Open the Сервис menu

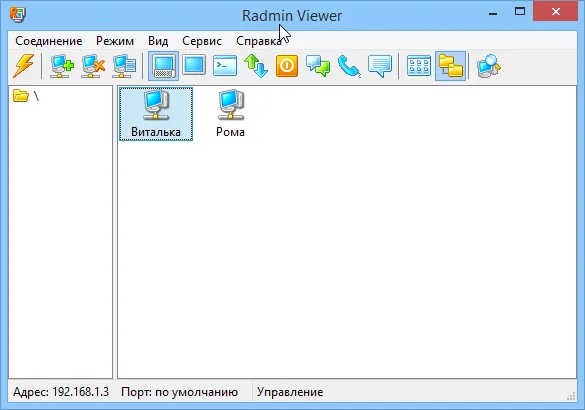(202, 41)
